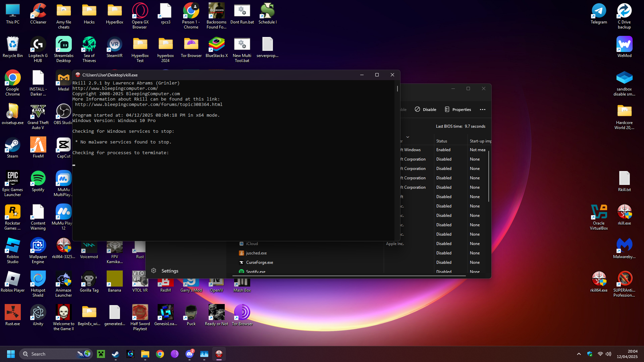This screenshot has width=644, height=362.
Task: Select the Oracle VirtualBox desktop icon
Action: click(599, 217)
